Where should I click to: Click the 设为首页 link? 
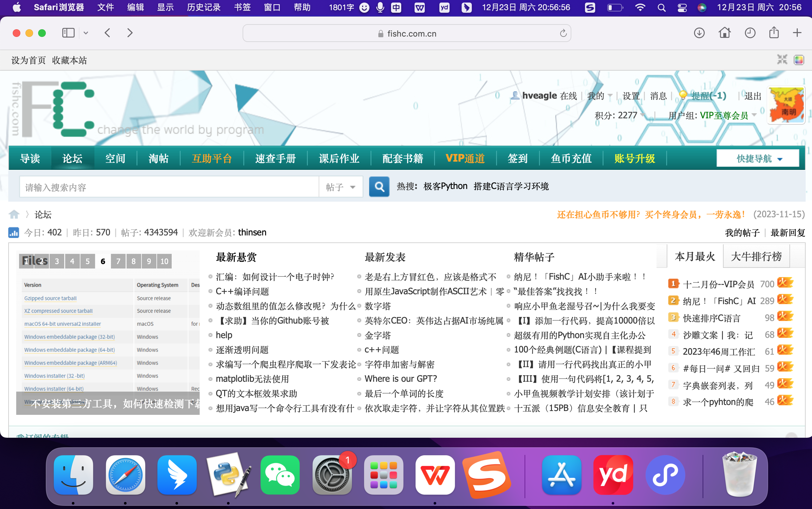(29, 60)
